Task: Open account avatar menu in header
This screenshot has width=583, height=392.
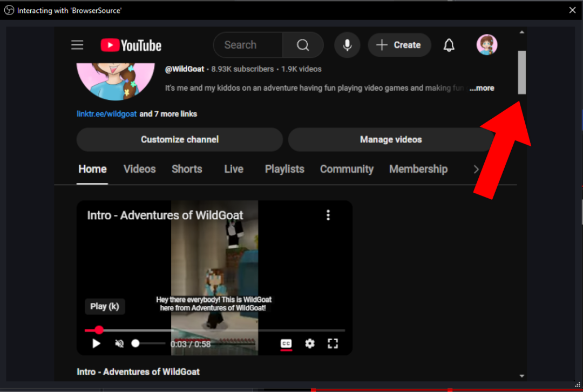Action: [486, 45]
